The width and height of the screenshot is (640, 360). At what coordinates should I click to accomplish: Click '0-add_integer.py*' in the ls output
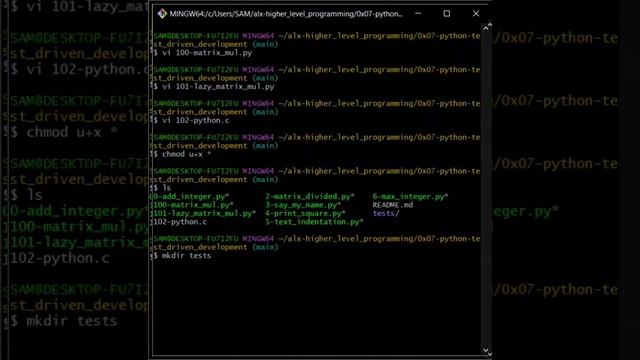[191, 197]
